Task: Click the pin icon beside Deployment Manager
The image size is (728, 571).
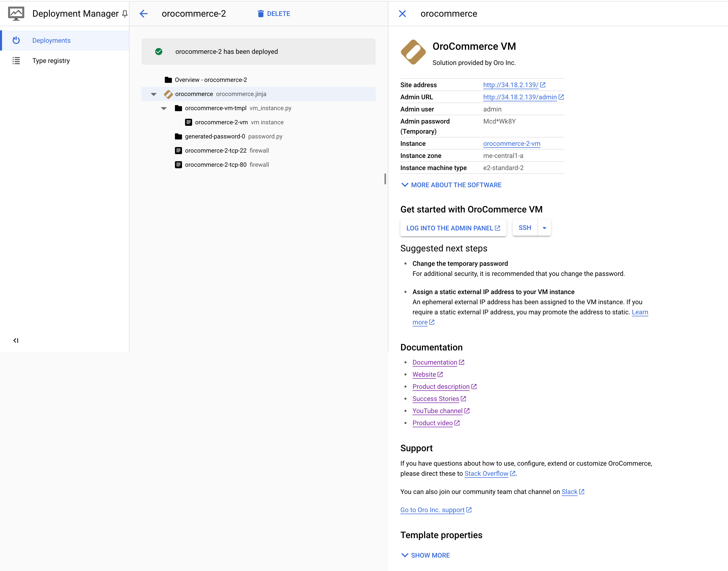Action: (x=125, y=14)
